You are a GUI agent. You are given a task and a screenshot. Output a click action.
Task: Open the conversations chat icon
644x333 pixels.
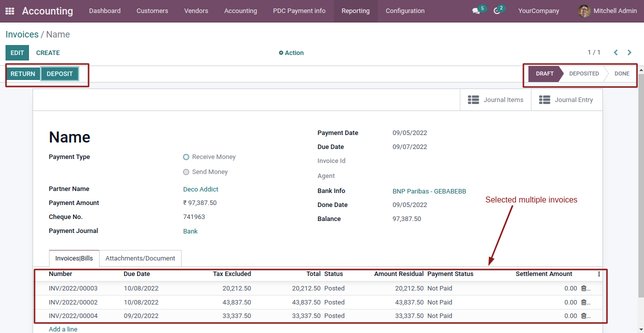pos(476,11)
